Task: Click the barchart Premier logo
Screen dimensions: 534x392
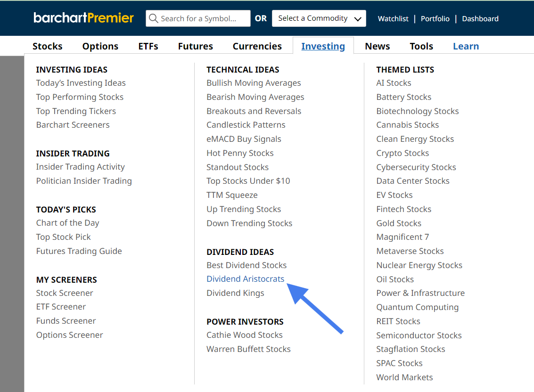Action: coord(83,18)
